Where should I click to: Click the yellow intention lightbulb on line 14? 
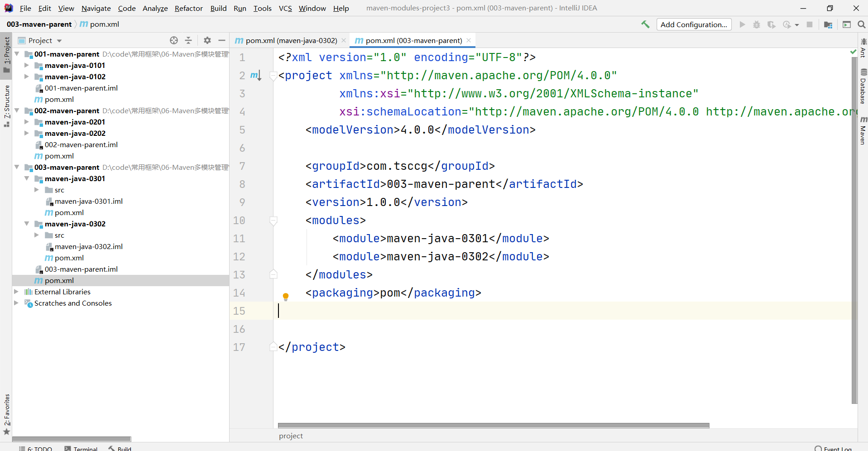coord(286,297)
